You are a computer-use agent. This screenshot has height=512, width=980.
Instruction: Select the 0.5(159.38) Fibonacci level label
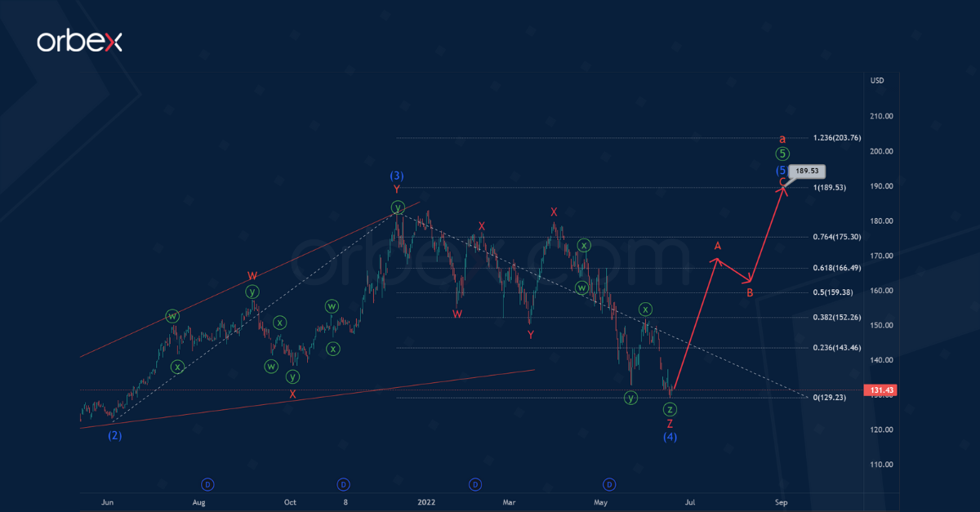coord(833,292)
